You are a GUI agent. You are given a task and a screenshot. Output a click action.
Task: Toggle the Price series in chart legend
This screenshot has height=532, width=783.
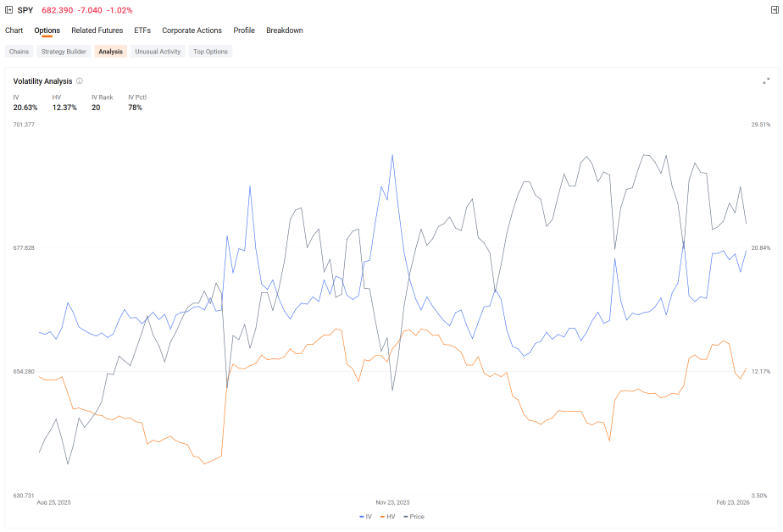414,517
